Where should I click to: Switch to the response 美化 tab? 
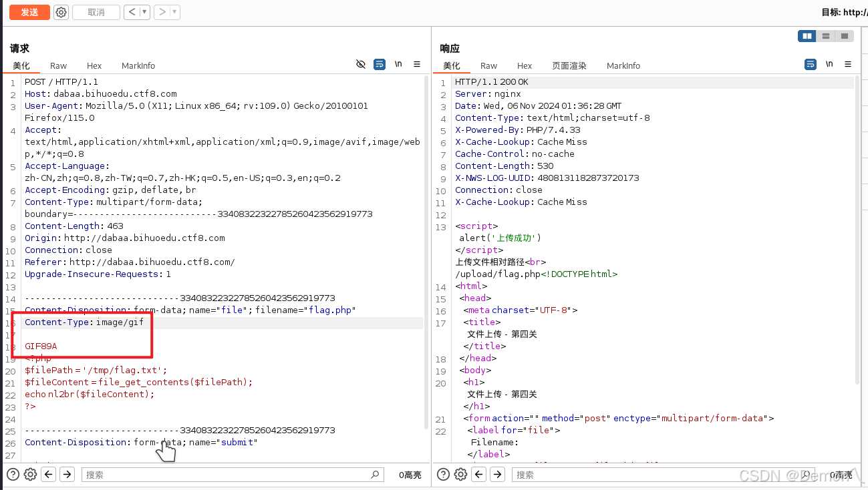[452, 65]
